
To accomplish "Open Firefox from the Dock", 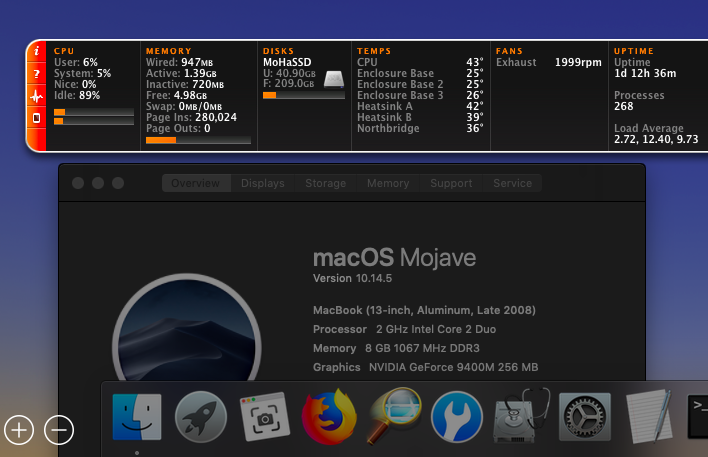I will pyautogui.click(x=329, y=416).
